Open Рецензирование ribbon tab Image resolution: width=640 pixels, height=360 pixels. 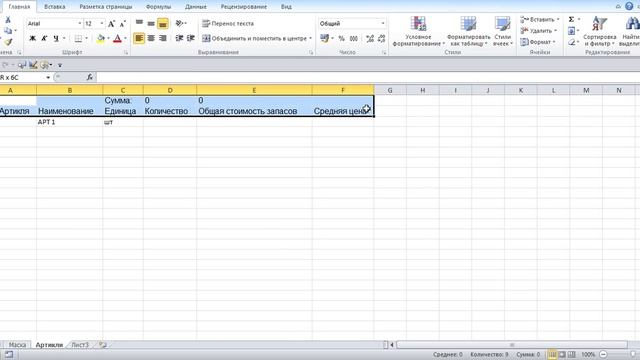[244, 7]
